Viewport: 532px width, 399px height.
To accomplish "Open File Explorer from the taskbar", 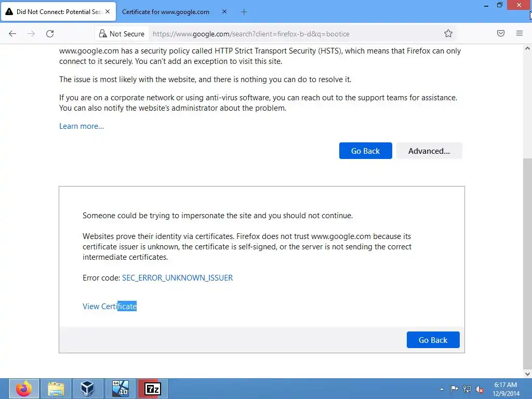I will pyautogui.click(x=56, y=389).
